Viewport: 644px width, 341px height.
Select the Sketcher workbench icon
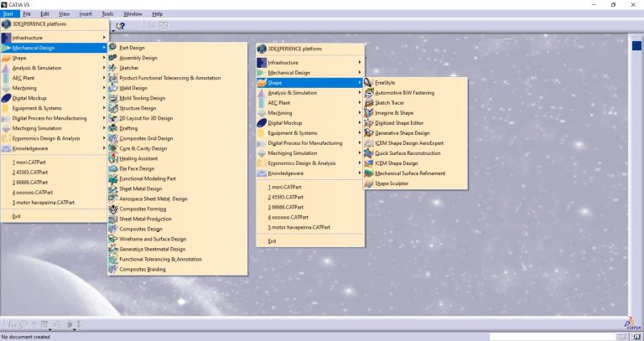pos(113,68)
